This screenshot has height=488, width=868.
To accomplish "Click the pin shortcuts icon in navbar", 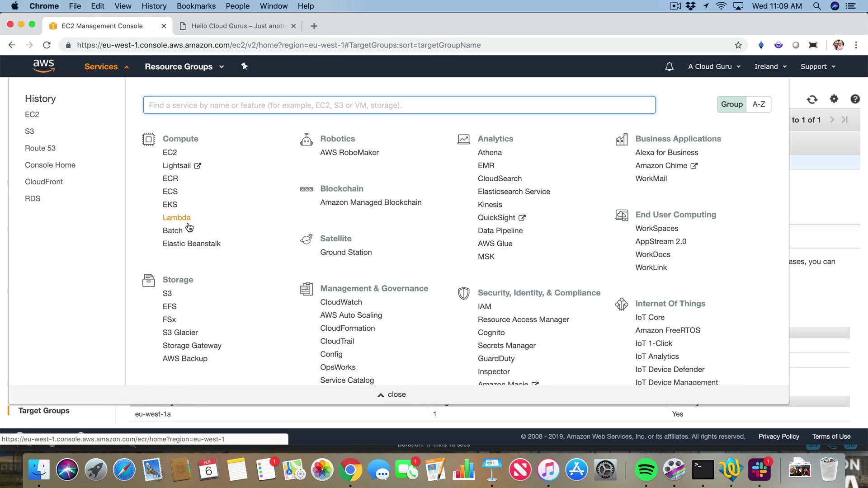I will pyautogui.click(x=244, y=66).
